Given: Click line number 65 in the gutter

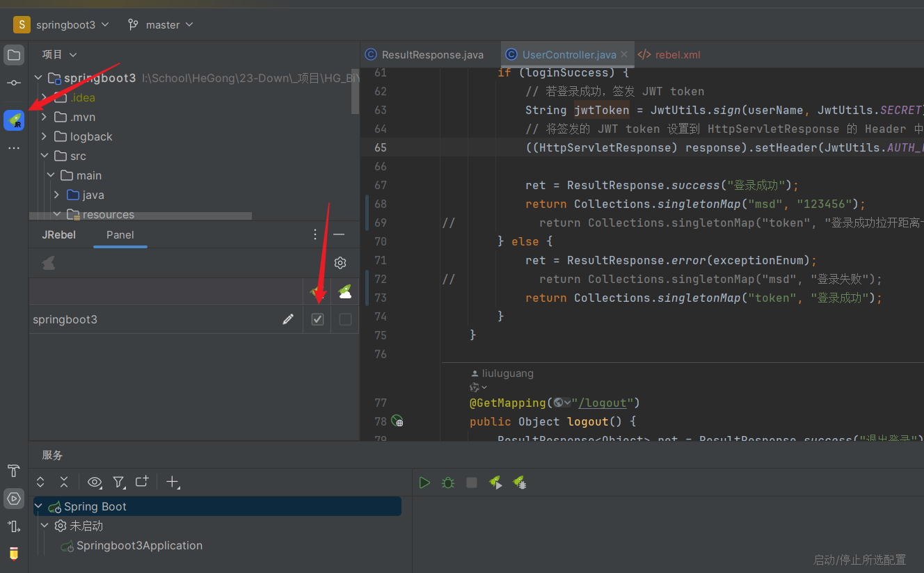Looking at the screenshot, I should click(380, 147).
